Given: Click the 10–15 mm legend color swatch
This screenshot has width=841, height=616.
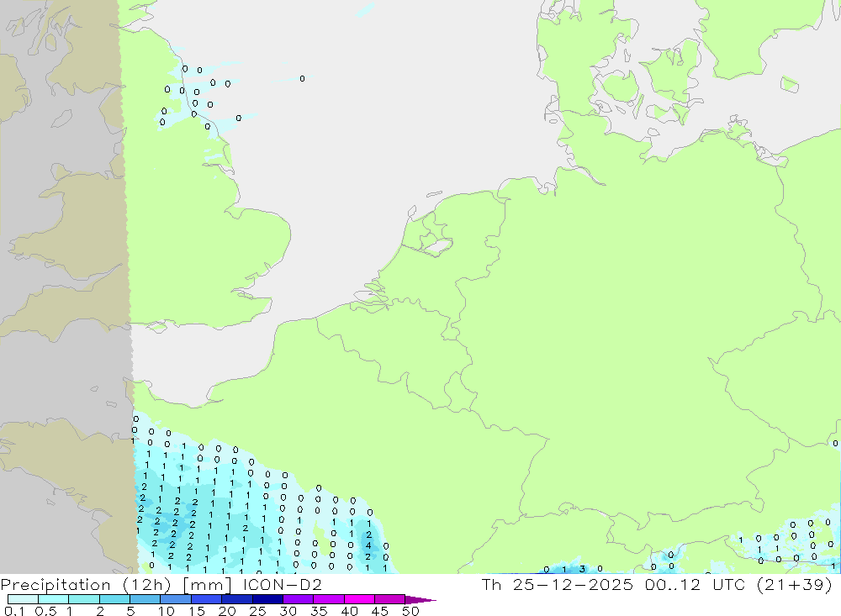Looking at the screenshot, I should pyautogui.click(x=176, y=599).
